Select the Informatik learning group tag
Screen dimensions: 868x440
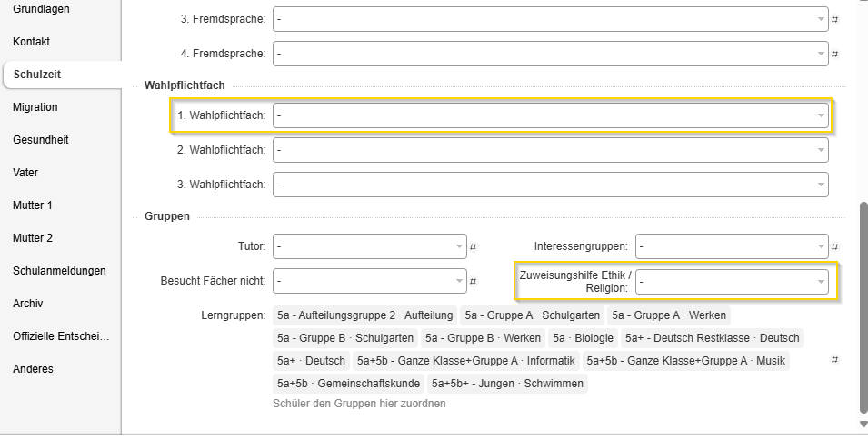tap(466, 361)
